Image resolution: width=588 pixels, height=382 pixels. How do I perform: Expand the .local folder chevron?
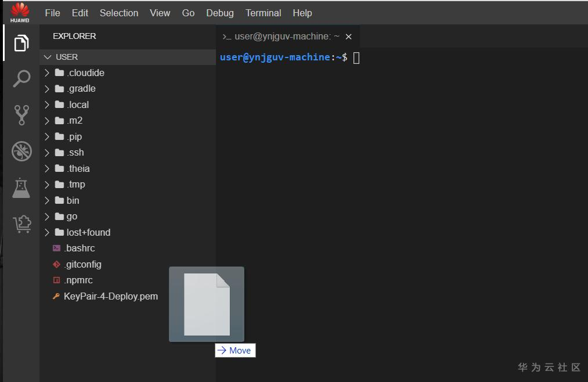[x=47, y=104]
